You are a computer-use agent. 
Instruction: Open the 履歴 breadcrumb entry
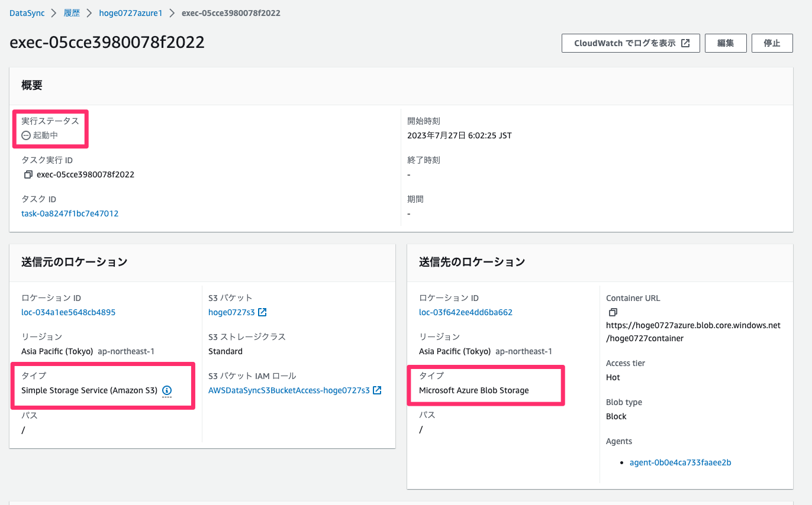pos(72,12)
